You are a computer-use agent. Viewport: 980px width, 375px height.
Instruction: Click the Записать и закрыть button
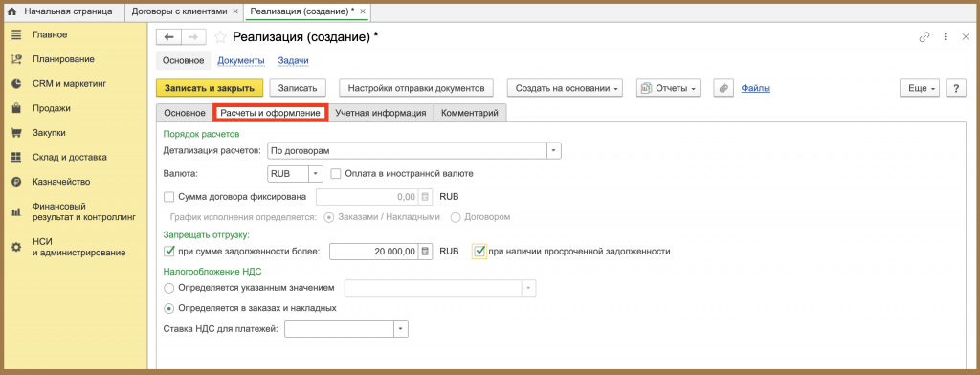pyautogui.click(x=210, y=88)
